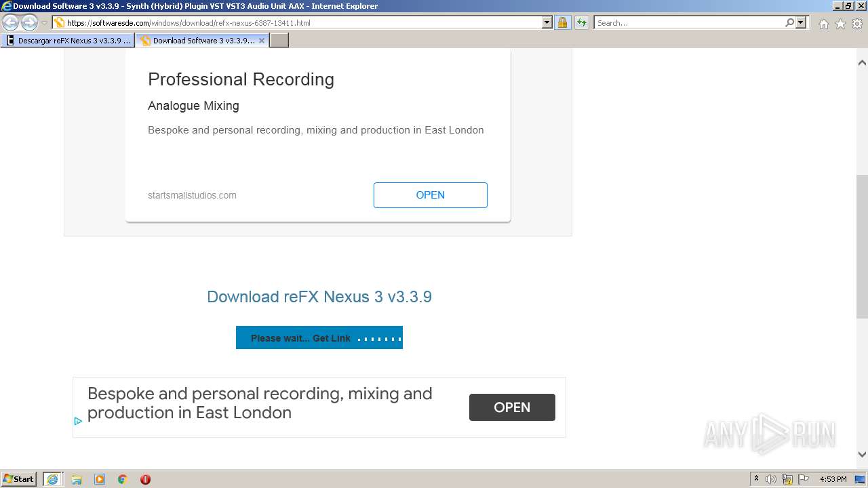Click the startsmallstudios.com ad link

(192, 195)
